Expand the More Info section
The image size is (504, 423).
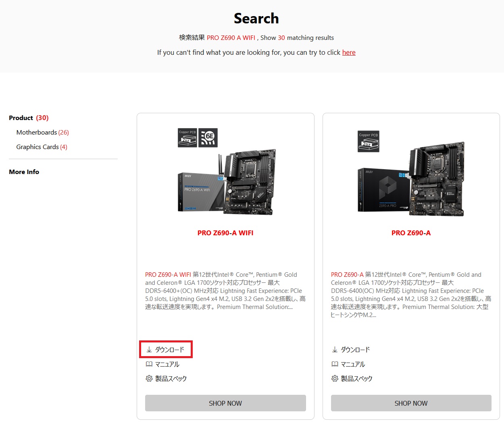click(x=24, y=172)
